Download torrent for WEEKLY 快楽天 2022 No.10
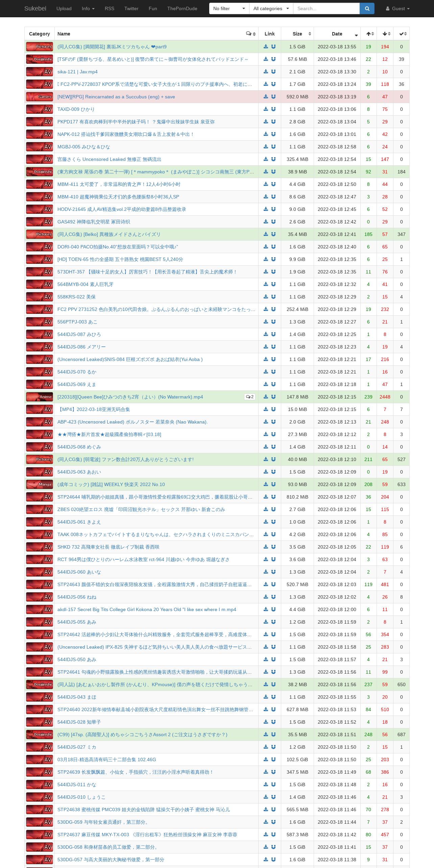Viewport: 434px width, 868px height. click(266, 484)
